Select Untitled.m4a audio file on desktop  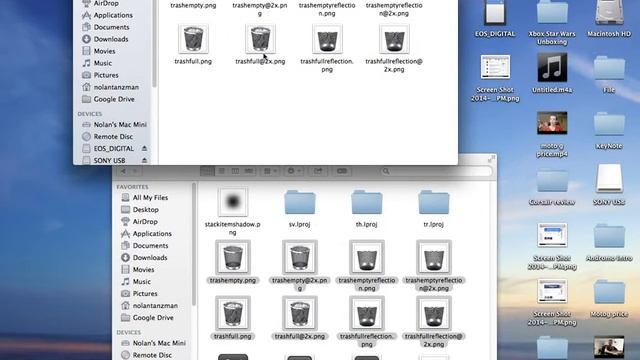click(x=552, y=67)
